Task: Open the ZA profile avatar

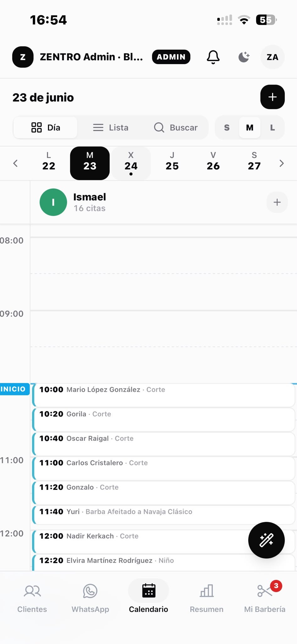Action: point(272,57)
